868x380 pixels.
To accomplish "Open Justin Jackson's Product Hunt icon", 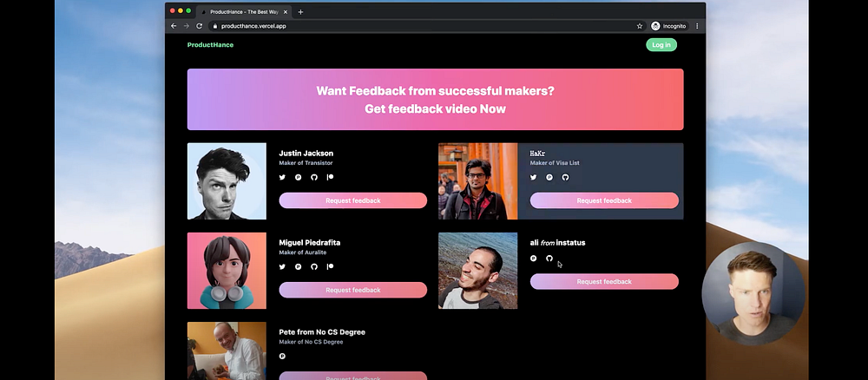I will (298, 178).
